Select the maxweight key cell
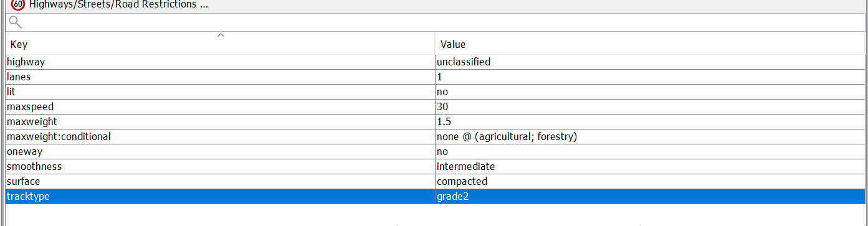The width and height of the screenshot is (868, 226). [220, 121]
